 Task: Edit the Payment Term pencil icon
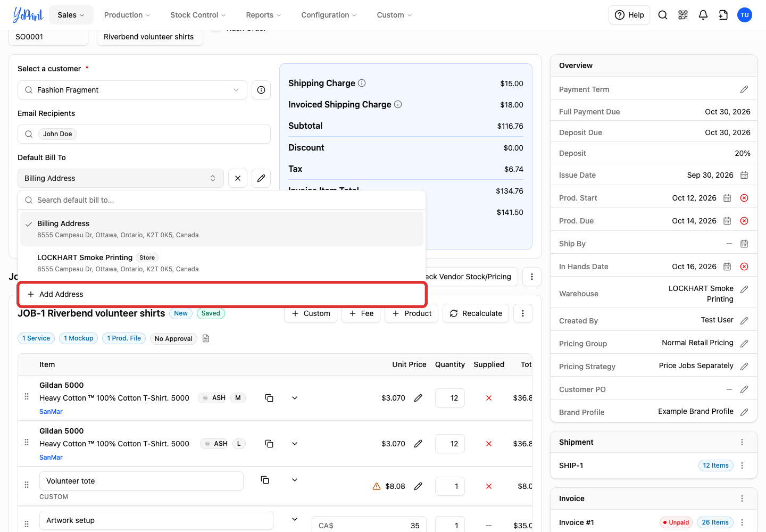click(x=744, y=89)
